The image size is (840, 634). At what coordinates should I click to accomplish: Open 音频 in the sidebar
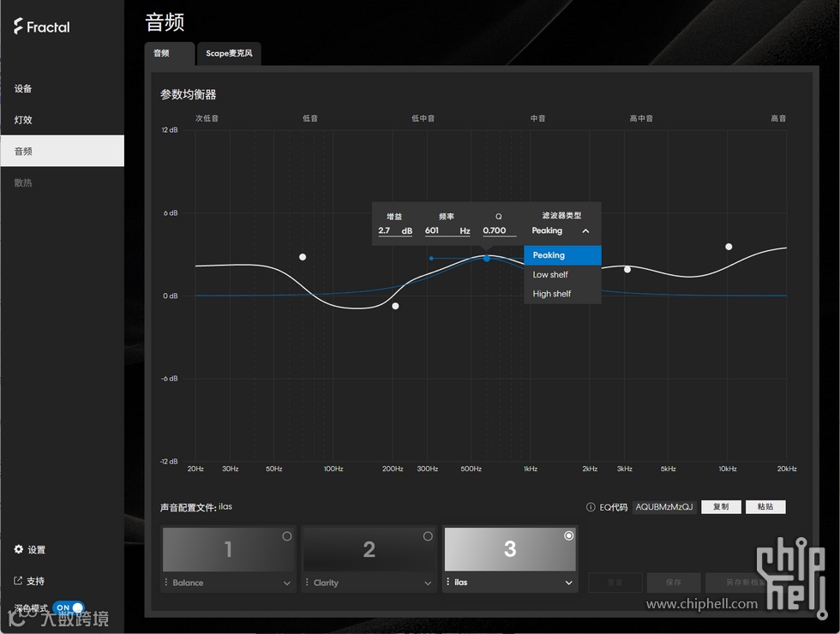(62, 151)
